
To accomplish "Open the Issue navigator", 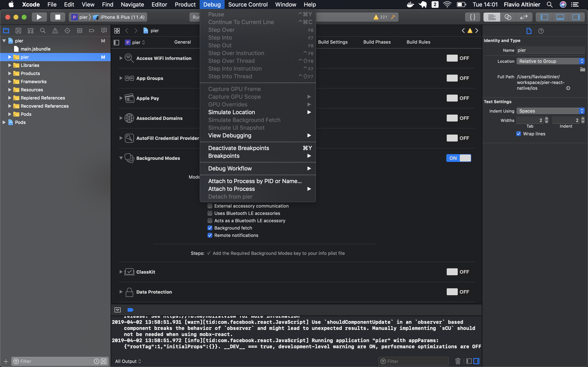I will click(55, 31).
